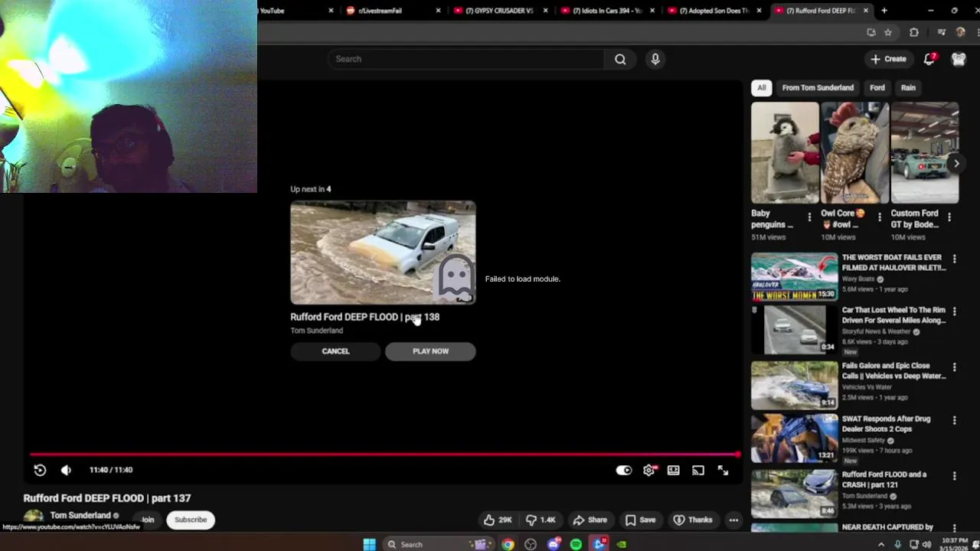
Task: Share the video
Action: [590, 520]
